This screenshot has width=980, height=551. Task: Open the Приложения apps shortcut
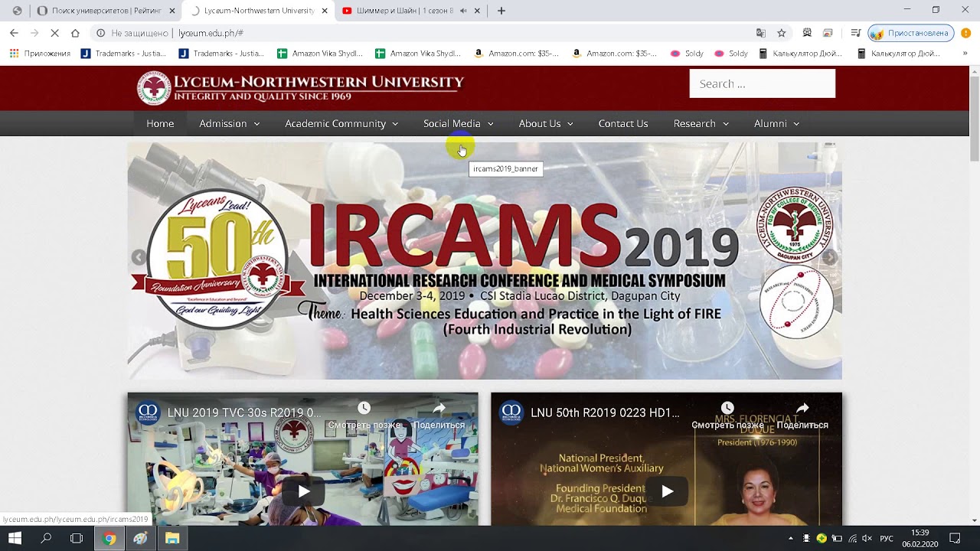(40, 54)
